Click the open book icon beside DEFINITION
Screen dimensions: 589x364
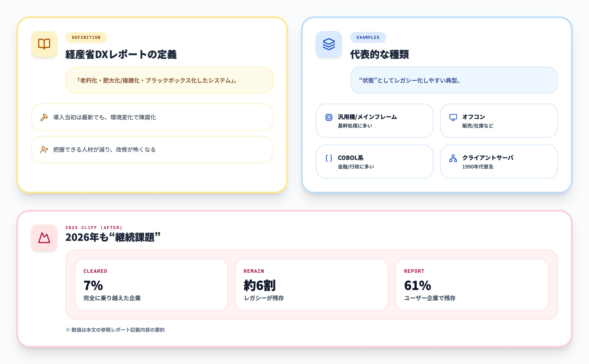click(x=44, y=44)
